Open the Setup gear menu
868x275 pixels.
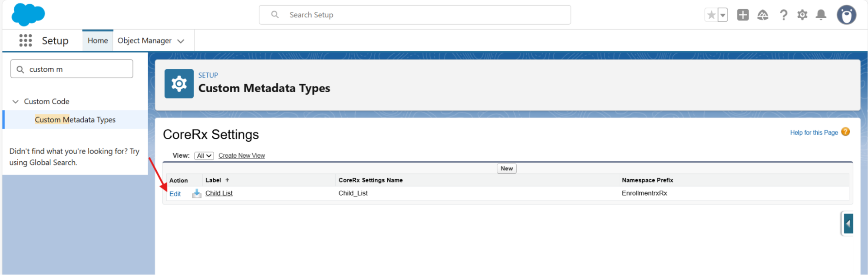pos(802,15)
